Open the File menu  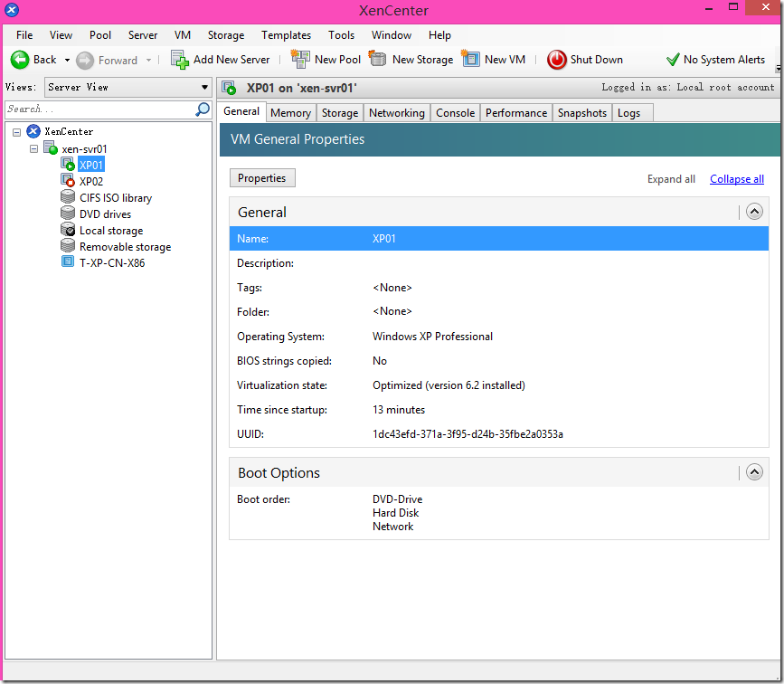click(24, 35)
